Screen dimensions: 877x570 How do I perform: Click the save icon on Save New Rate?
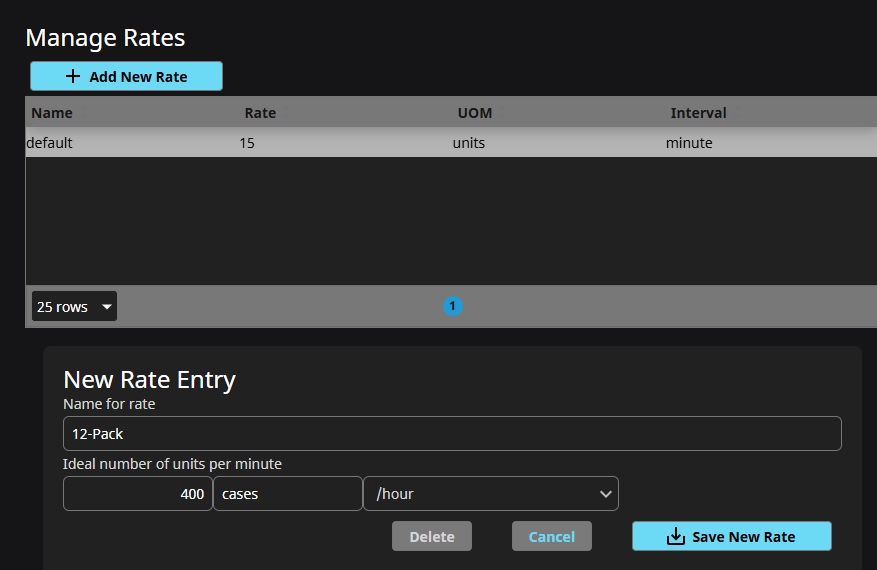click(676, 537)
